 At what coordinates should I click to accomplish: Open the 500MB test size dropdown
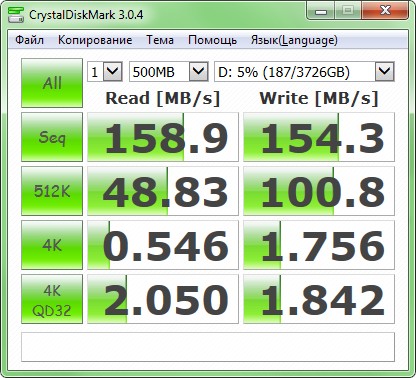pos(169,72)
